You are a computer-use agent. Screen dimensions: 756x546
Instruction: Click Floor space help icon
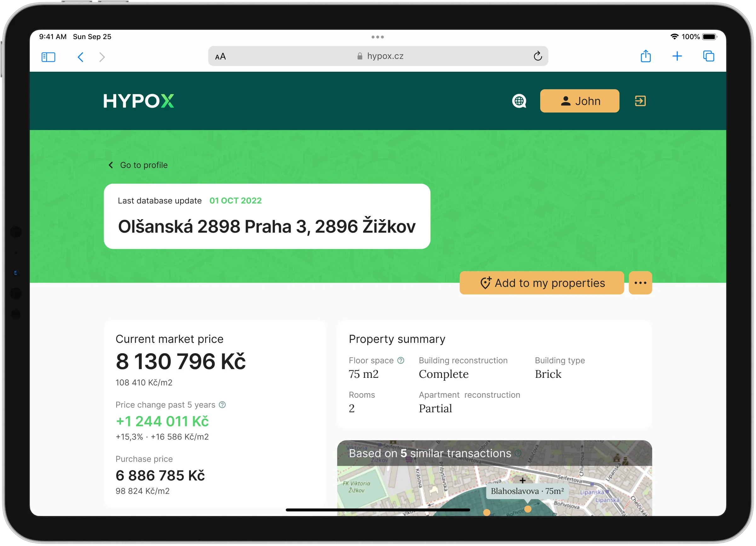401,361
